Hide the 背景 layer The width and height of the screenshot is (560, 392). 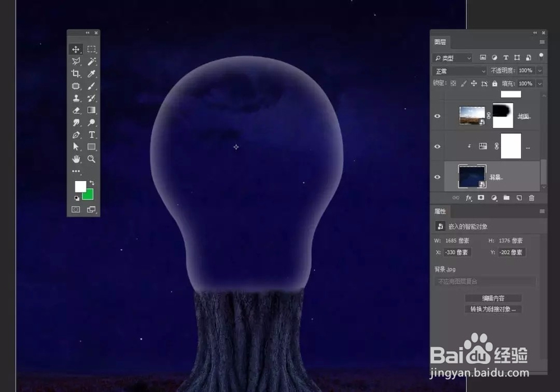pos(437,177)
